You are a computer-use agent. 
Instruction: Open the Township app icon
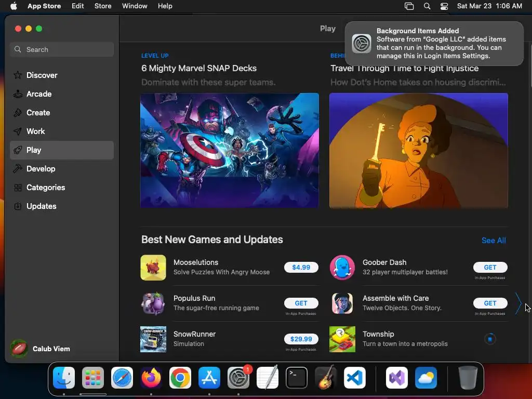coord(342,339)
